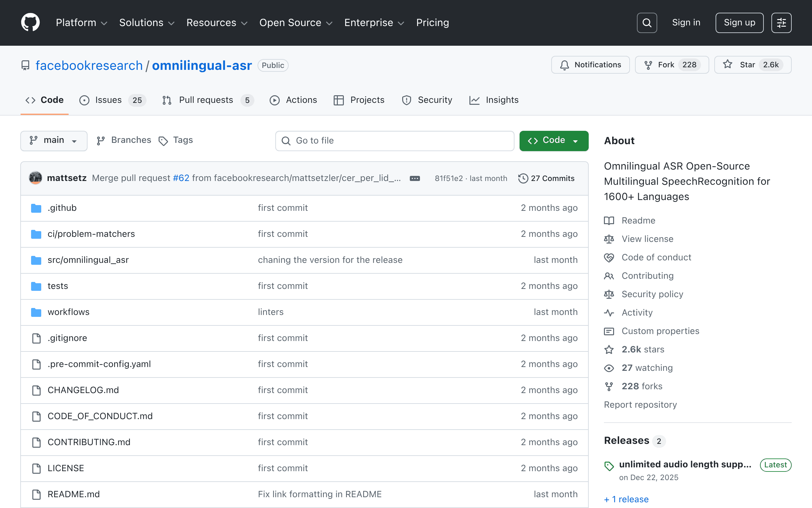Click the Readme book icon in About
Image resolution: width=812 pixels, height=508 pixels.
(x=609, y=220)
